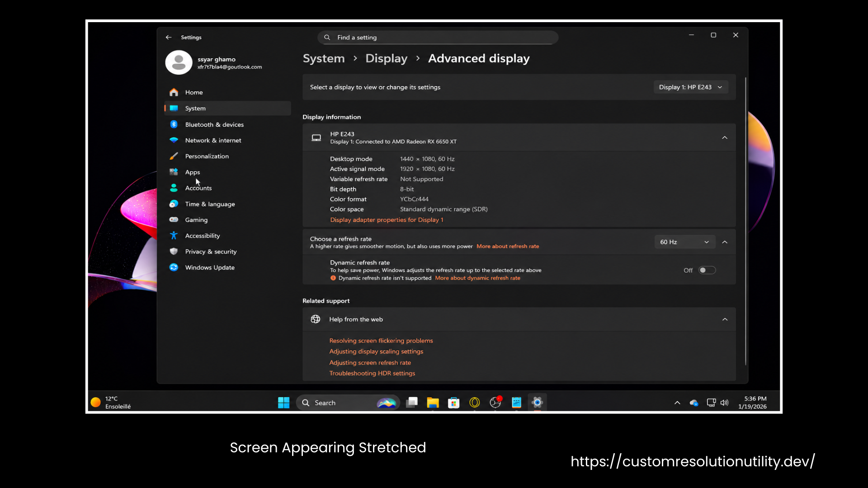Click More about refresh rate link

click(508, 246)
